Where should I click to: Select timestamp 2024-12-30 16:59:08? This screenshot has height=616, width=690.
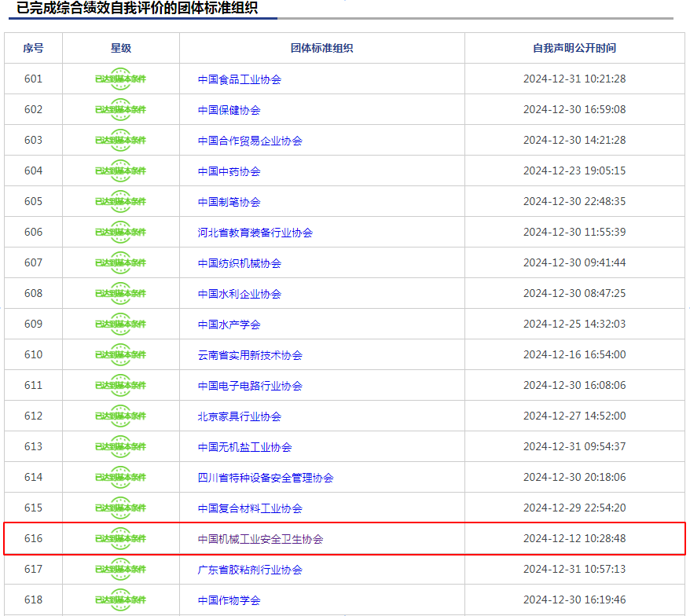coord(574,109)
